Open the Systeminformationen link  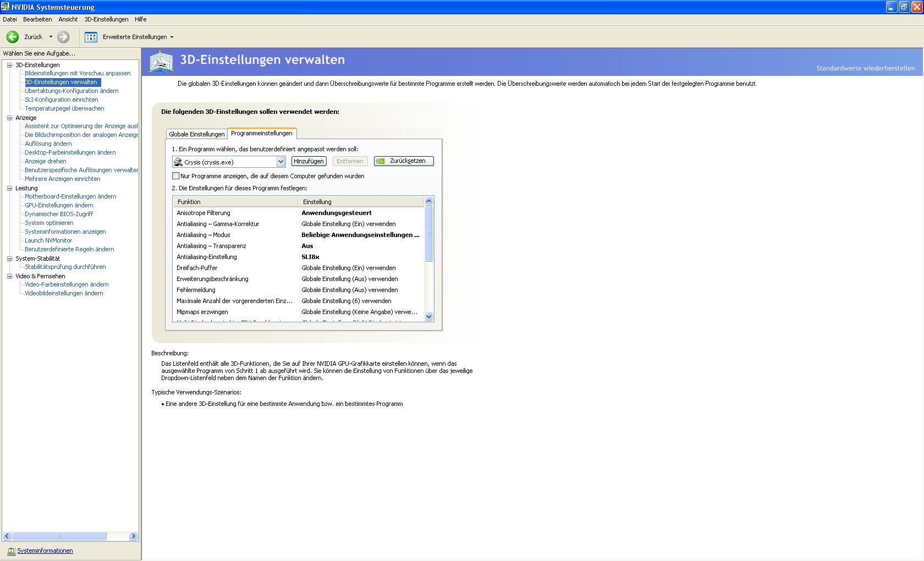pyautogui.click(x=45, y=551)
